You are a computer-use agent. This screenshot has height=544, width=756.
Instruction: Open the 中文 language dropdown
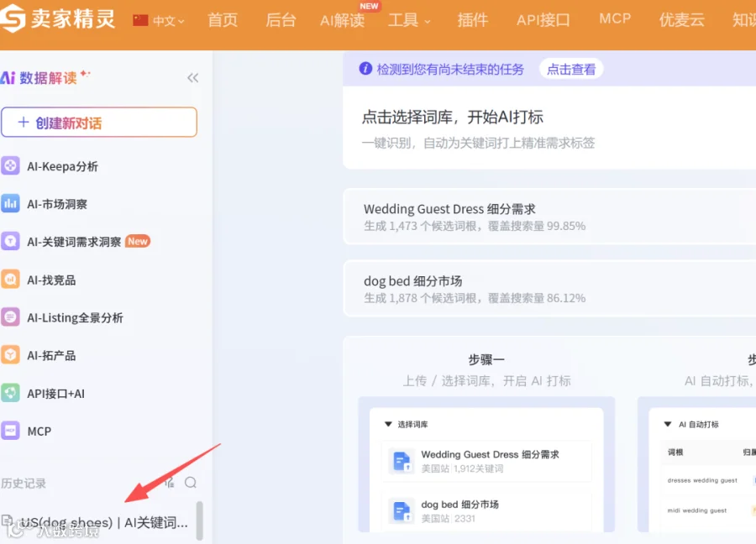pos(168,21)
